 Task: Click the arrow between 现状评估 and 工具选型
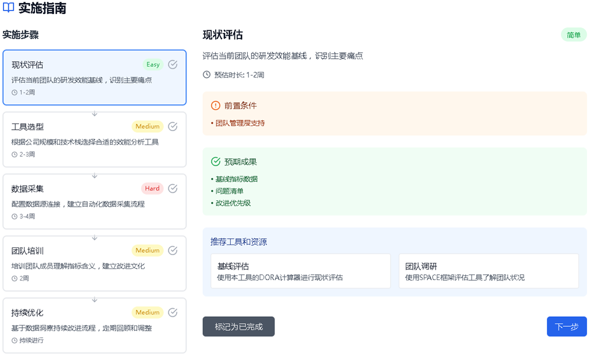(x=94, y=114)
